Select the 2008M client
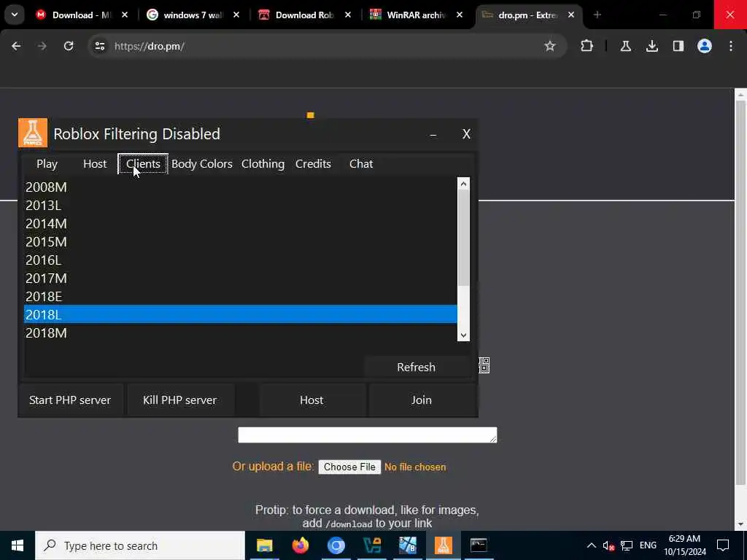 point(241,187)
